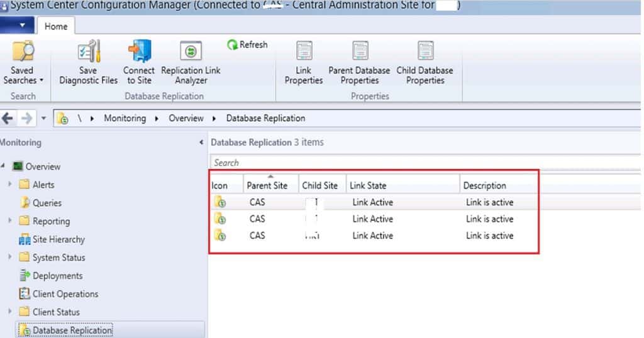Expand the System Status node
The image size is (644, 338).
[10, 258]
